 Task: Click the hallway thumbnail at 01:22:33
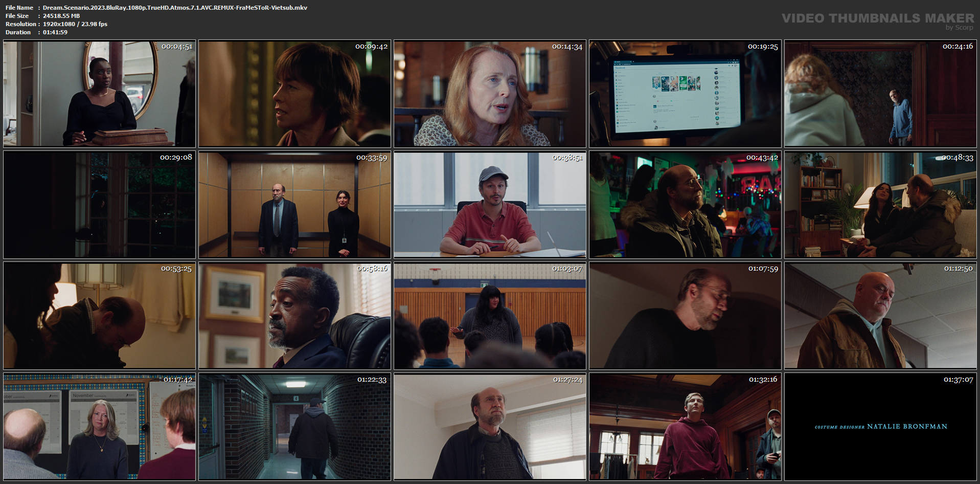[294, 427]
